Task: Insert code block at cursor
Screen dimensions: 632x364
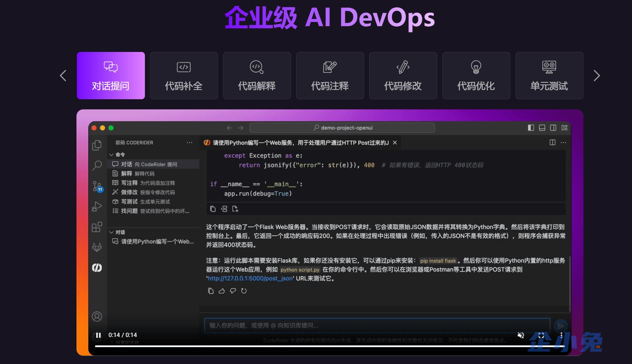Action: coord(224,209)
